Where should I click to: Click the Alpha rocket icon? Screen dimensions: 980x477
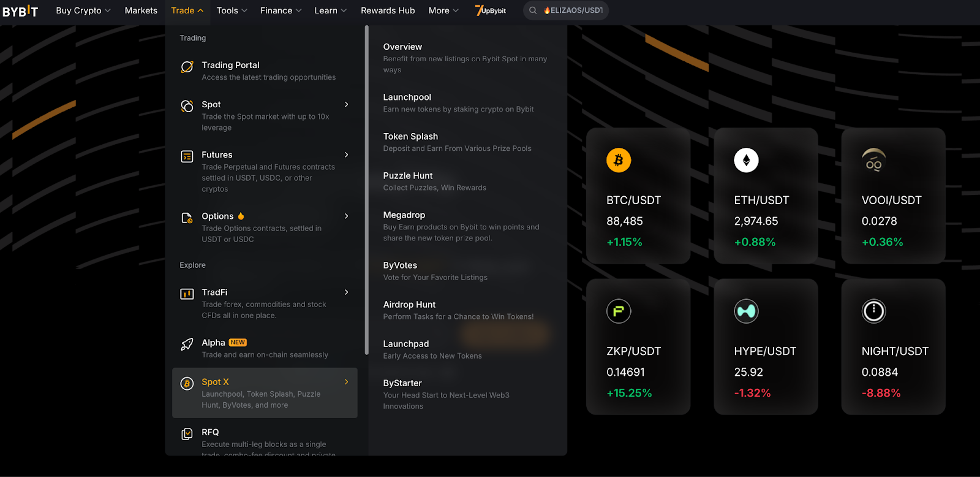click(x=187, y=345)
